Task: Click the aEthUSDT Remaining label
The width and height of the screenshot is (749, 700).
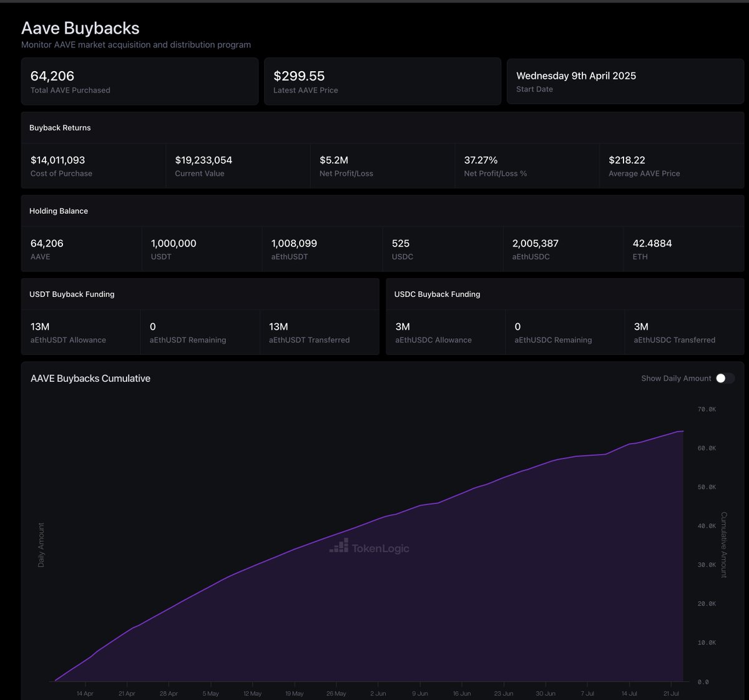Action: (188, 340)
